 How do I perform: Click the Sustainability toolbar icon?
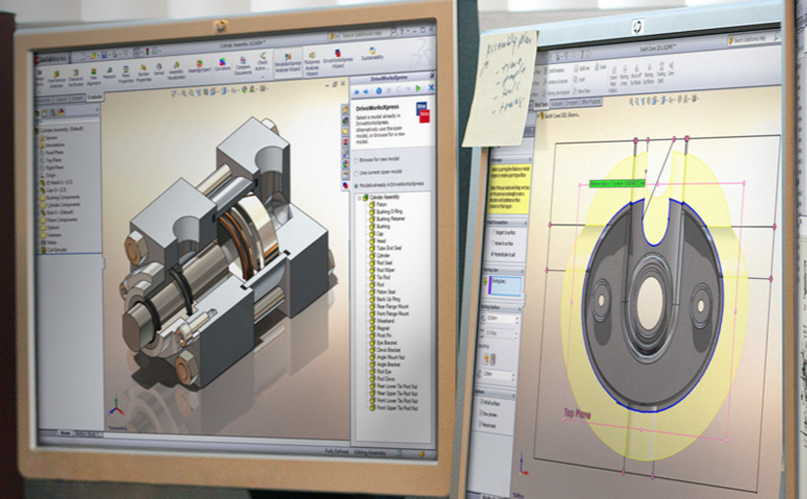[x=372, y=52]
